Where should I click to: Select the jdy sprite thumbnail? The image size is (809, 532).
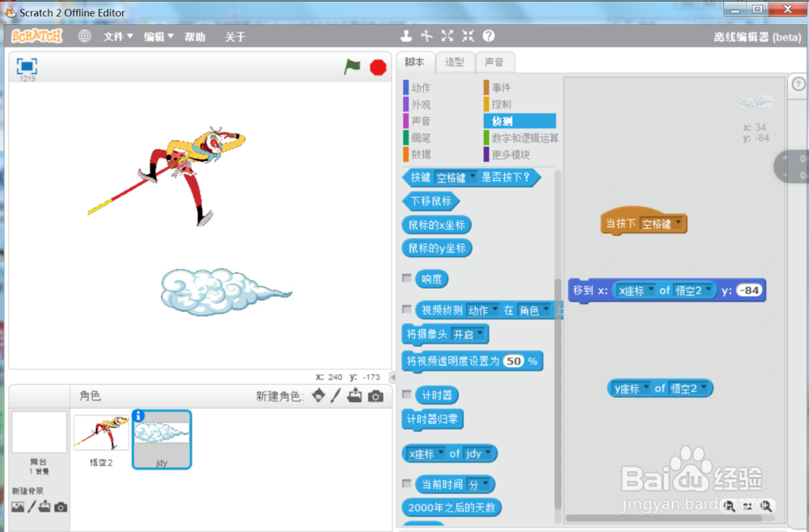click(162, 440)
